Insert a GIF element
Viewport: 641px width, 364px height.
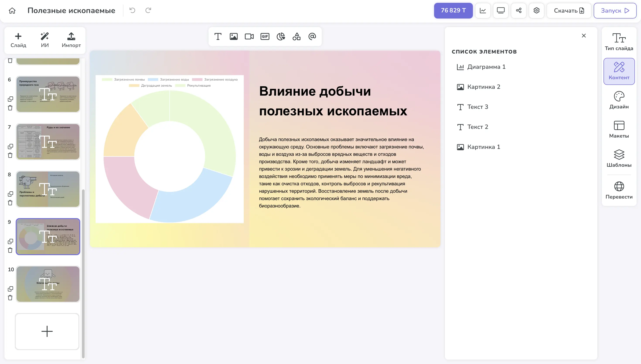[x=265, y=37]
